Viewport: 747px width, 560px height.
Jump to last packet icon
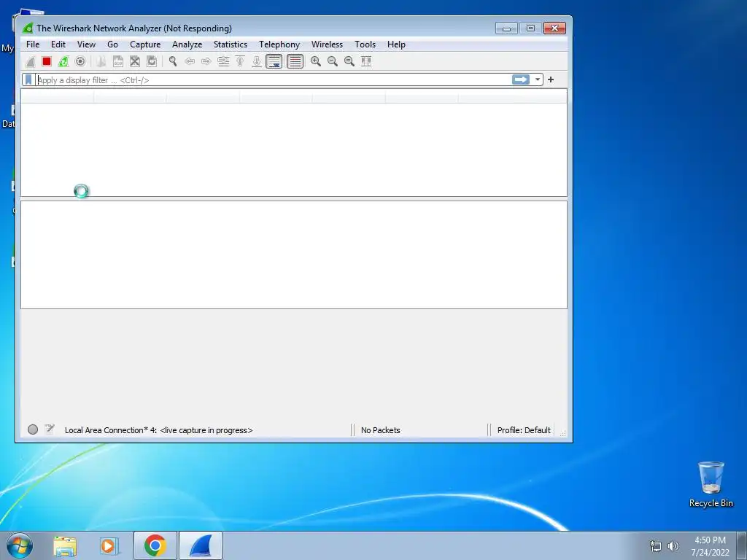click(x=257, y=61)
